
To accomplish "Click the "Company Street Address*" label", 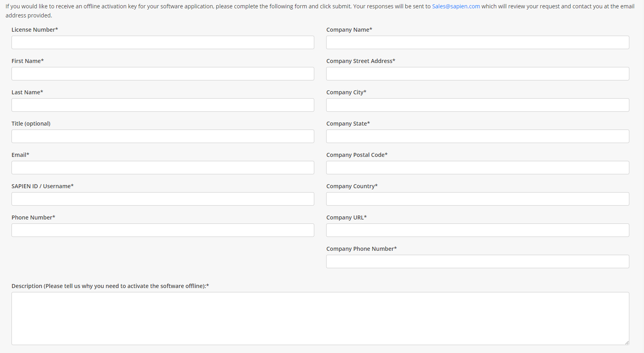I will (361, 61).
